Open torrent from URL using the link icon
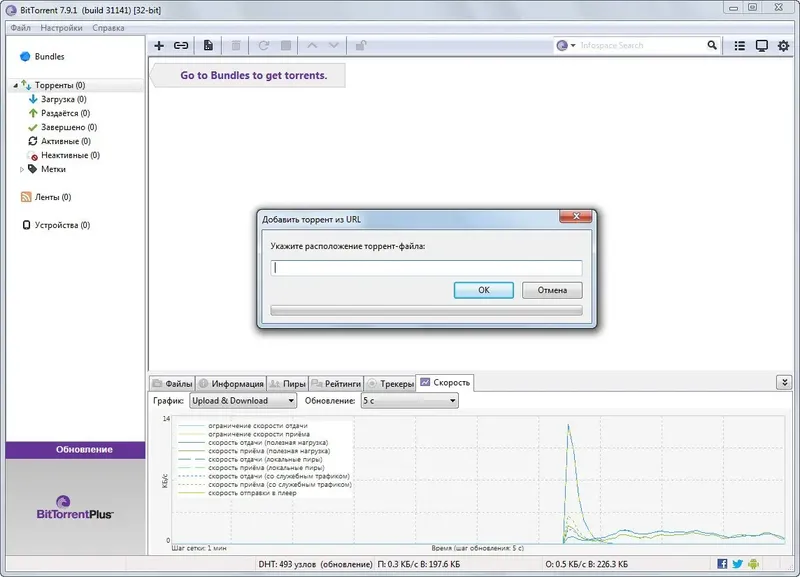Viewport: 800px width, 577px height. (x=180, y=45)
